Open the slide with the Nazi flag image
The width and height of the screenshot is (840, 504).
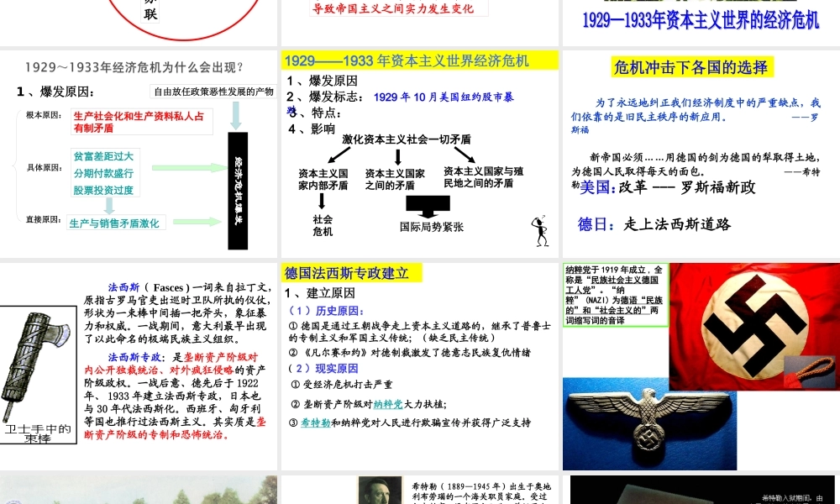pos(701,366)
